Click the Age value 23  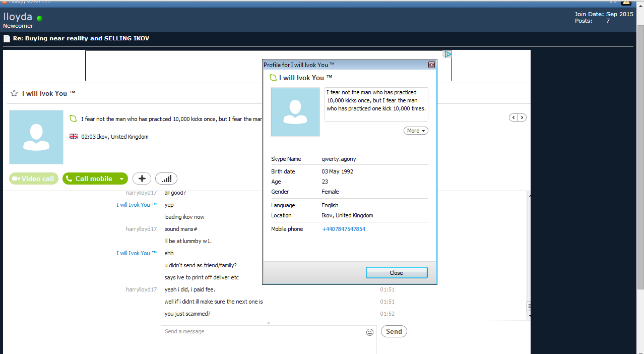(x=325, y=182)
